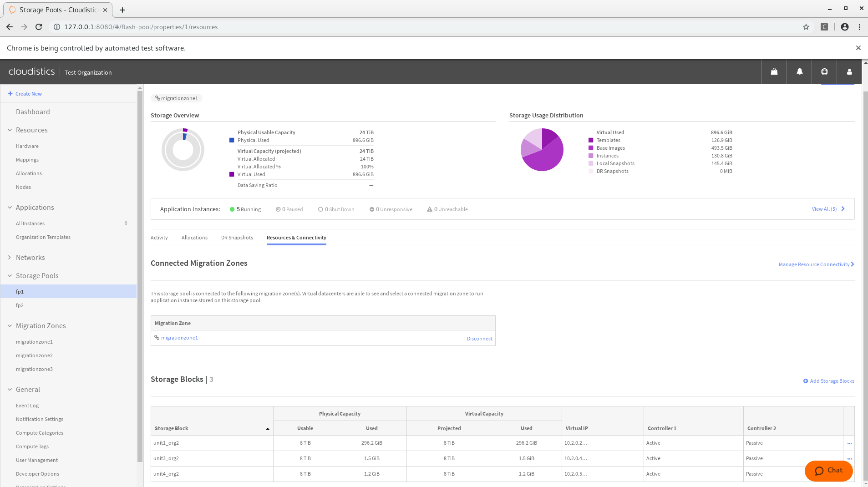The height and width of the screenshot is (487, 868).
Task: Open the user account icon
Action: (849, 71)
